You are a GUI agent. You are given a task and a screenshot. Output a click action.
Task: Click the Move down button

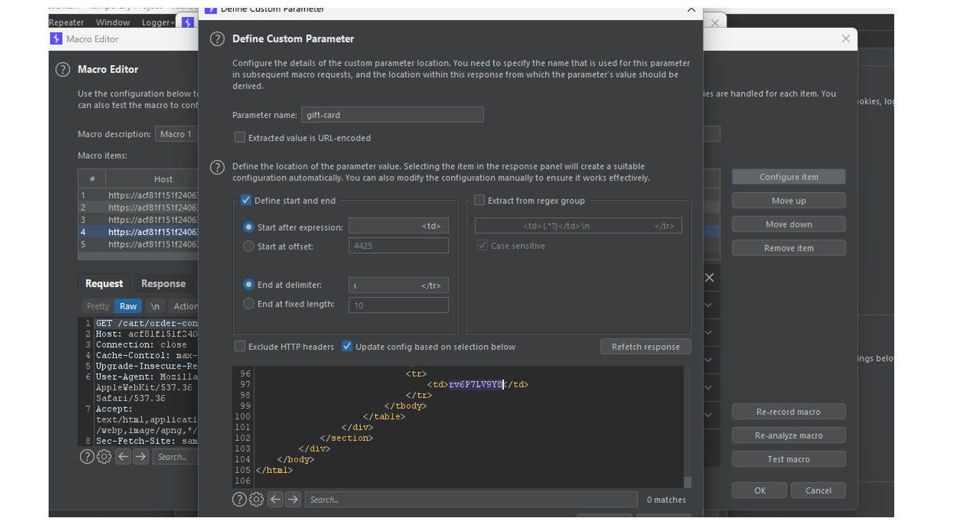click(788, 224)
